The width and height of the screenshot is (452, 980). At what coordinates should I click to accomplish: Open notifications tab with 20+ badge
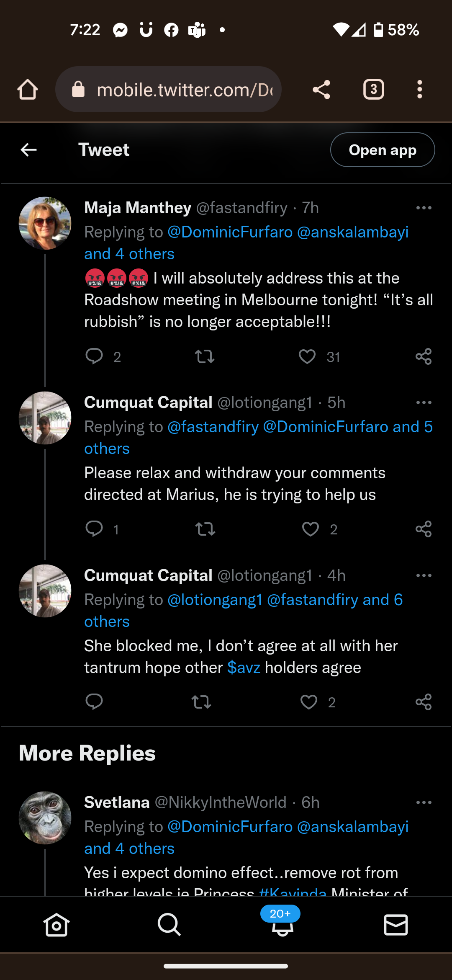(282, 924)
